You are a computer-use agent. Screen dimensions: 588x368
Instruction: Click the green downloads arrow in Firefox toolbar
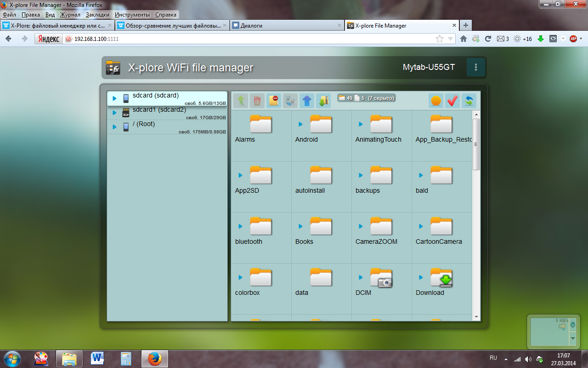tap(541, 39)
